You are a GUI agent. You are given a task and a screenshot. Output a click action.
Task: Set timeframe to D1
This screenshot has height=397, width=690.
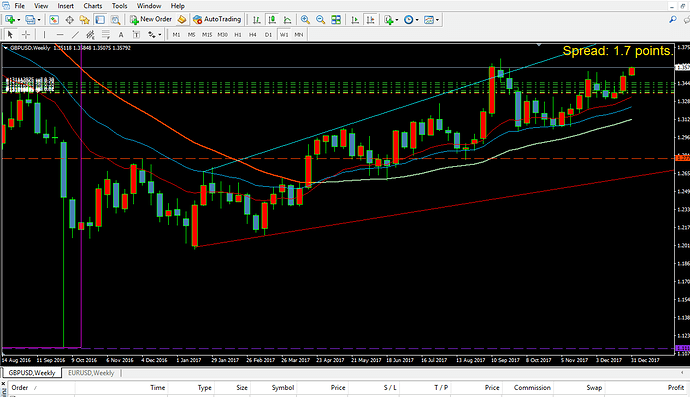point(268,34)
